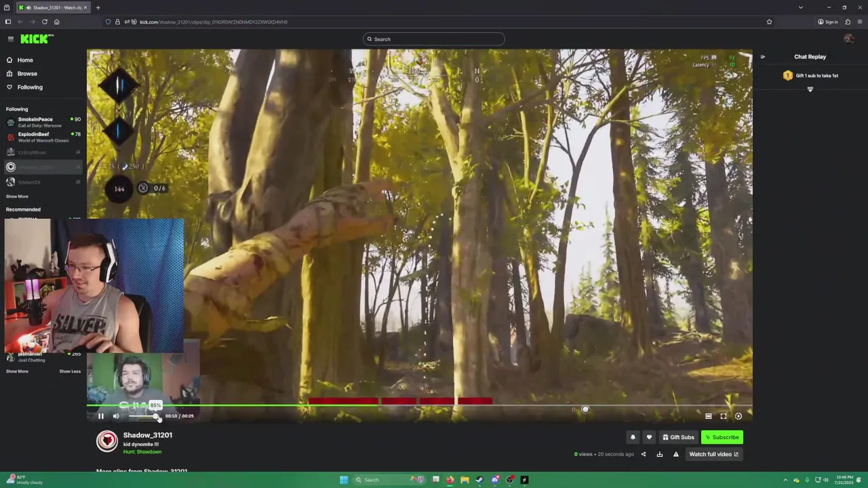This screenshot has width=868, height=488.
Task: Open Firefox View button
Action: tap(7, 7)
